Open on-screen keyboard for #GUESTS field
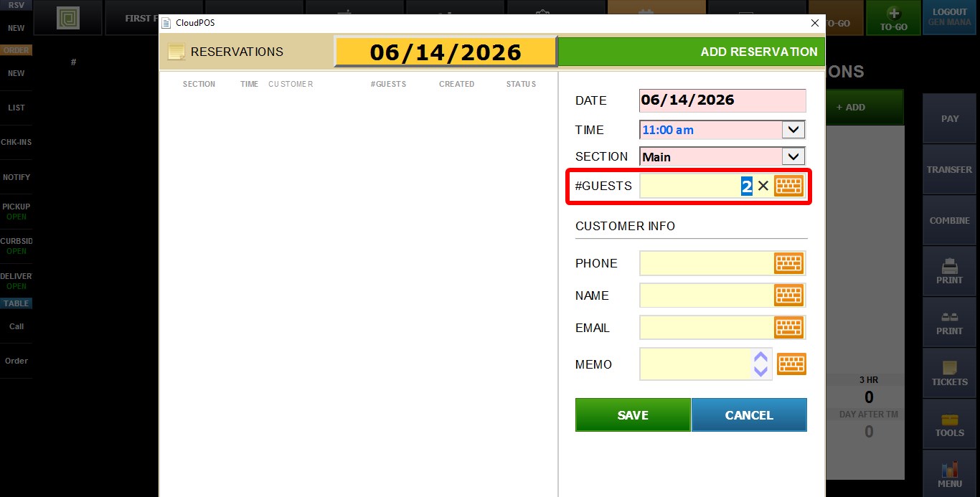Image resolution: width=980 pixels, height=497 pixels. 789,186
